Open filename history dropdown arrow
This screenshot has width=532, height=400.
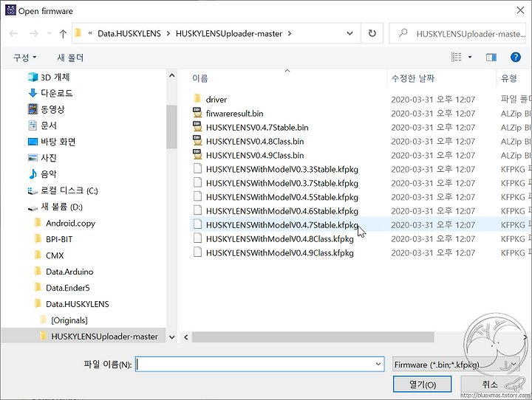(378, 364)
